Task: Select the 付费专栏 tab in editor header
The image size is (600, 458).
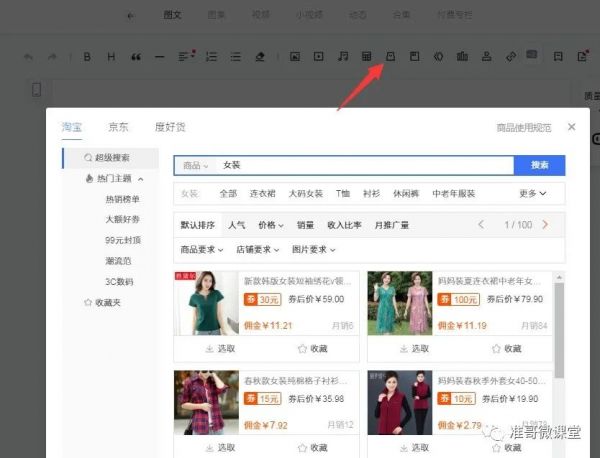Action: [455, 15]
